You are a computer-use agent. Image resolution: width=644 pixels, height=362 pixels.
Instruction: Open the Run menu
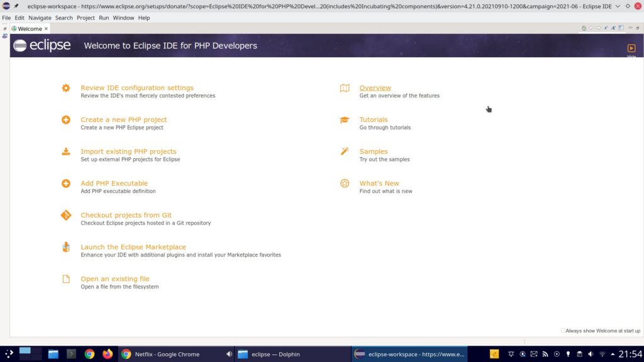[104, 18]
